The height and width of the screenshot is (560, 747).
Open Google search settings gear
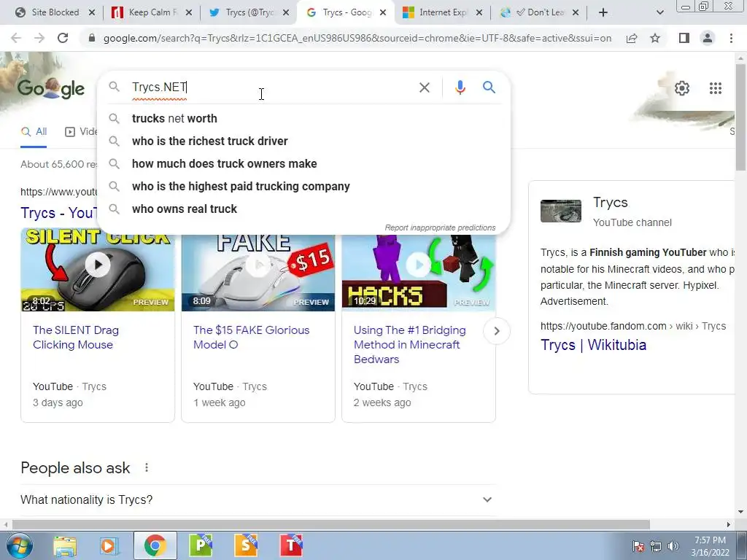click(682, 88)
